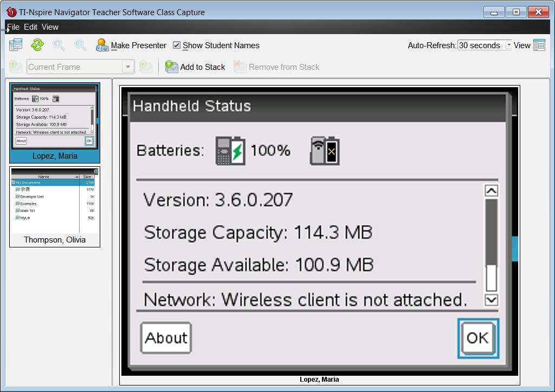555x392 pixels.
Task: Click the Make Presenter person icon
Action: click(102, 45)
